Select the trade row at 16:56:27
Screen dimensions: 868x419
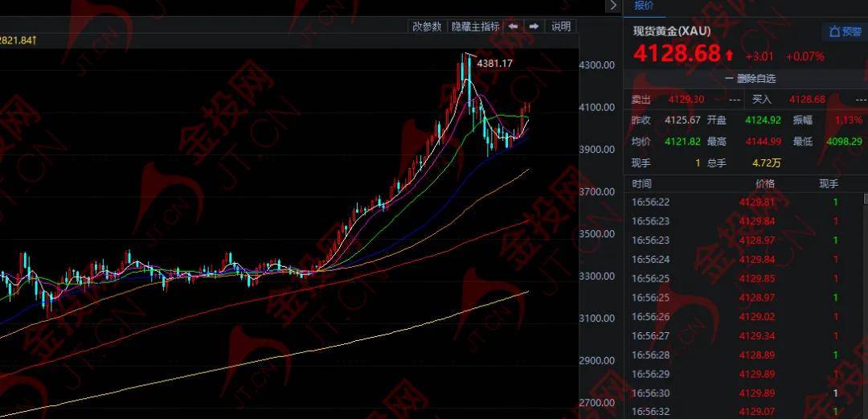(743, 336)
